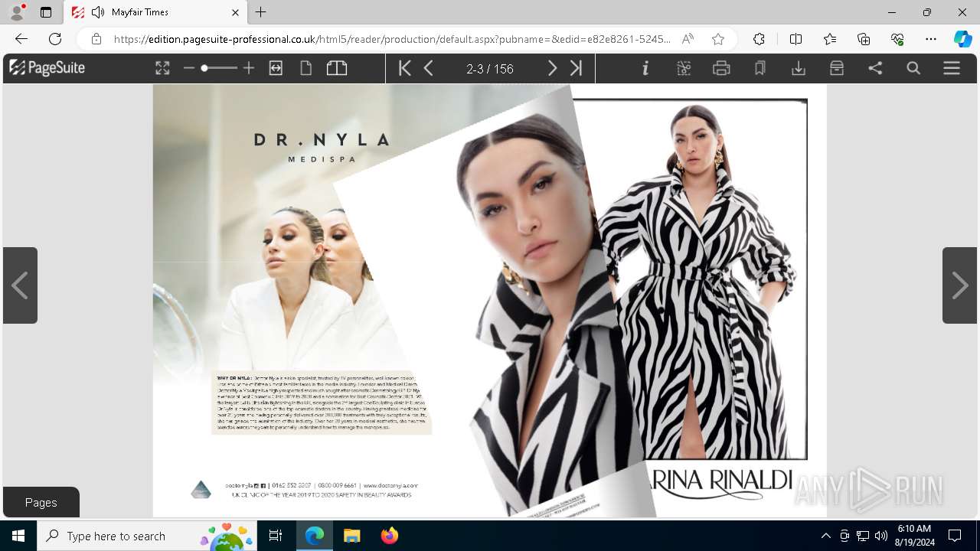Open browser extensions
Image resolution: width=980 pixels, height=551 pixels.
[x=759, y=39]
